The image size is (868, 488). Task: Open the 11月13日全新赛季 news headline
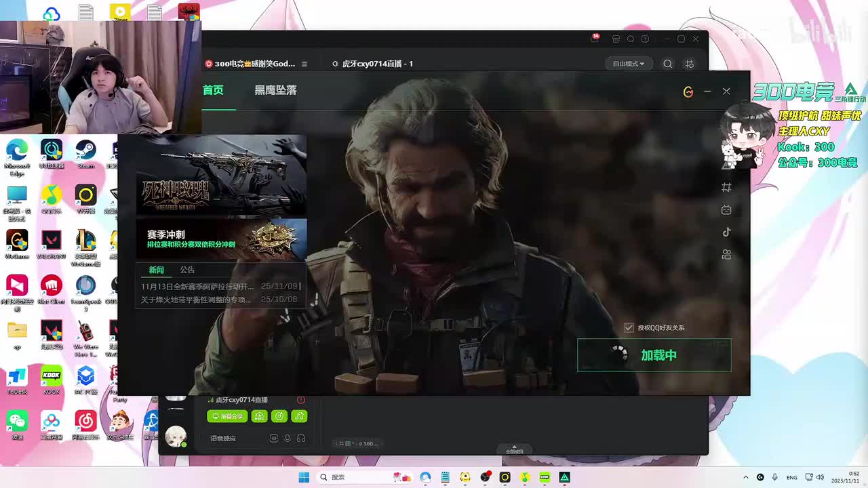[x=197, y=287]
